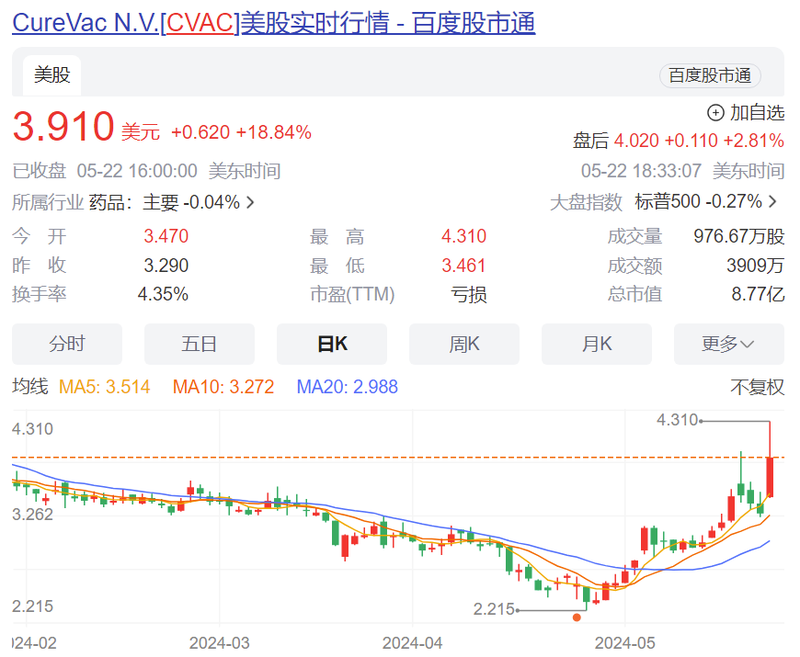Switch to the 五日 five-day chart

click(x=199, y=344)
